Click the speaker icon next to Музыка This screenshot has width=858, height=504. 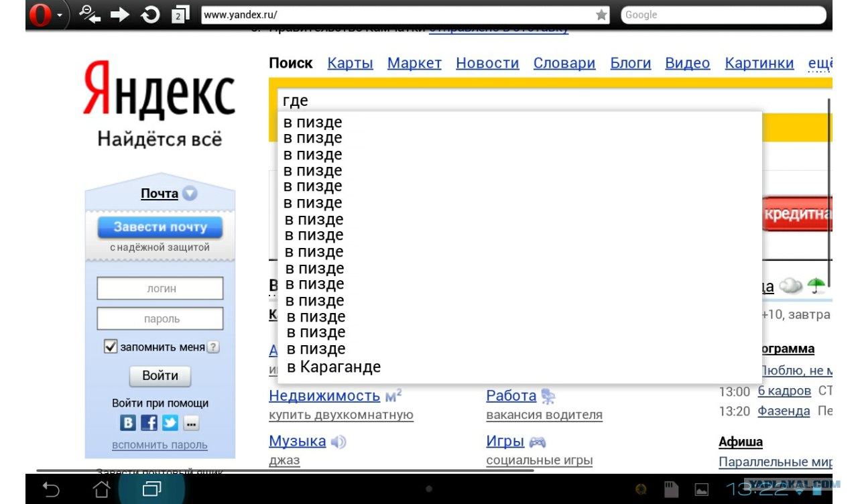click(x=339, y=442)
